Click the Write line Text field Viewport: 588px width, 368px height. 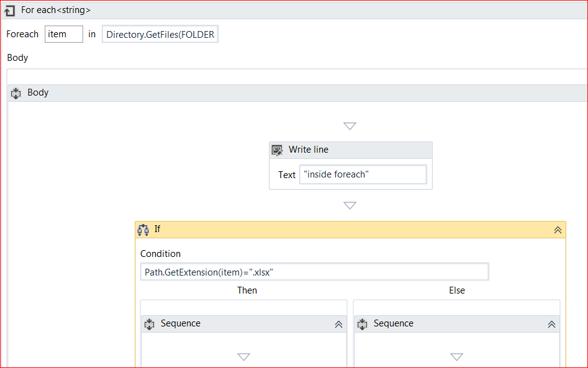[x=363, y=174]
